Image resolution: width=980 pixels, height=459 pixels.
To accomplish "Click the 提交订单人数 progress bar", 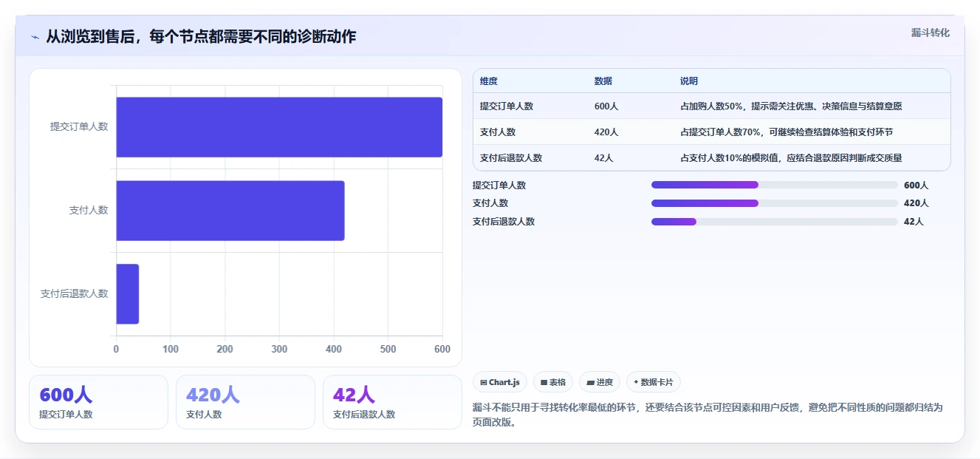I will (x=774, y=185).
